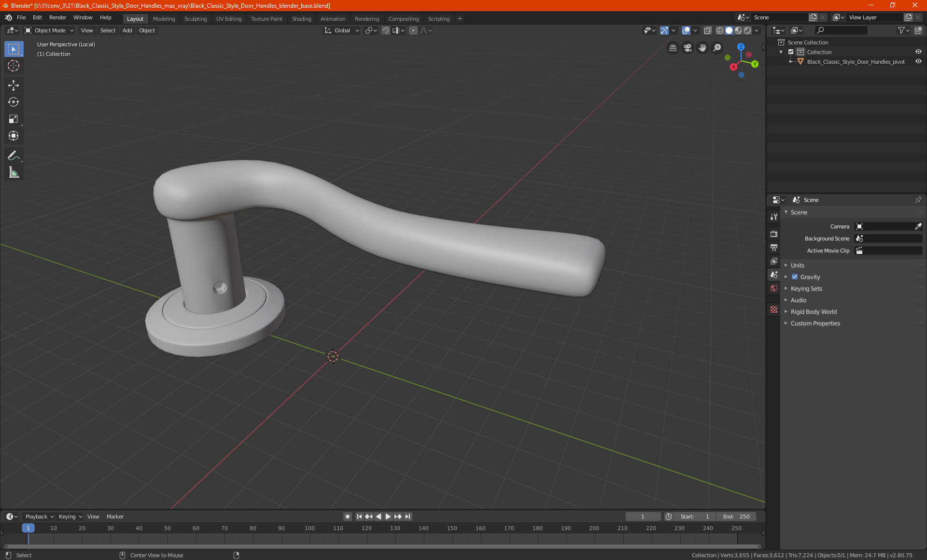Screen dimensions: 927x560
Task: Click the outliner search field
Action: click(x=841, y=30)
